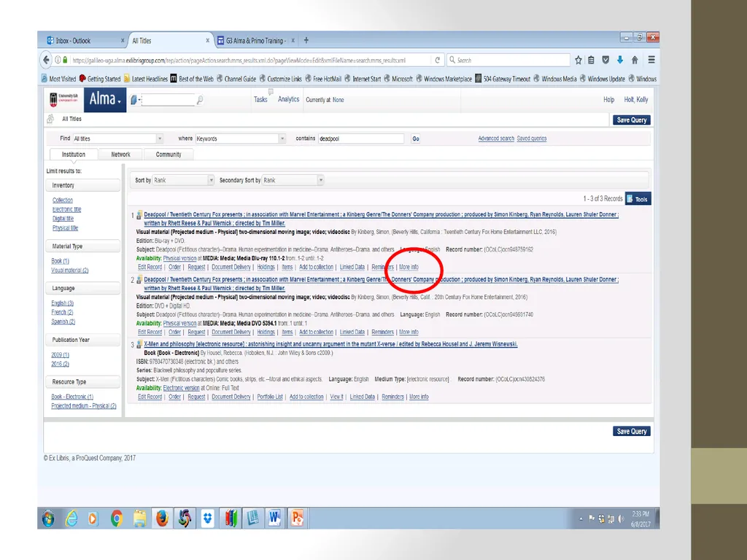Screen dimensions: 747x560
Task: Click the contains deadpool search field
Action: tap(360, 139)
